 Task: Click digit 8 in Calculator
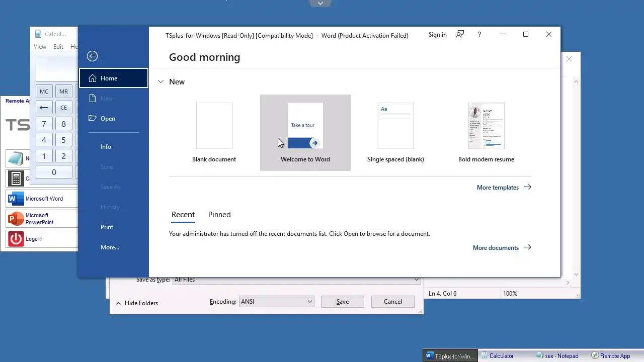point(63,124)
